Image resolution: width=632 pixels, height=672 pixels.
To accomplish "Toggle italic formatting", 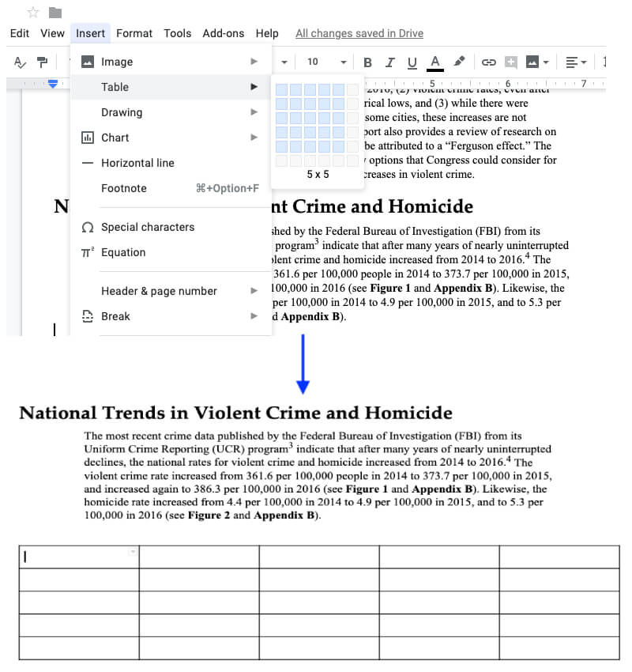I will (x=389, y=62).
